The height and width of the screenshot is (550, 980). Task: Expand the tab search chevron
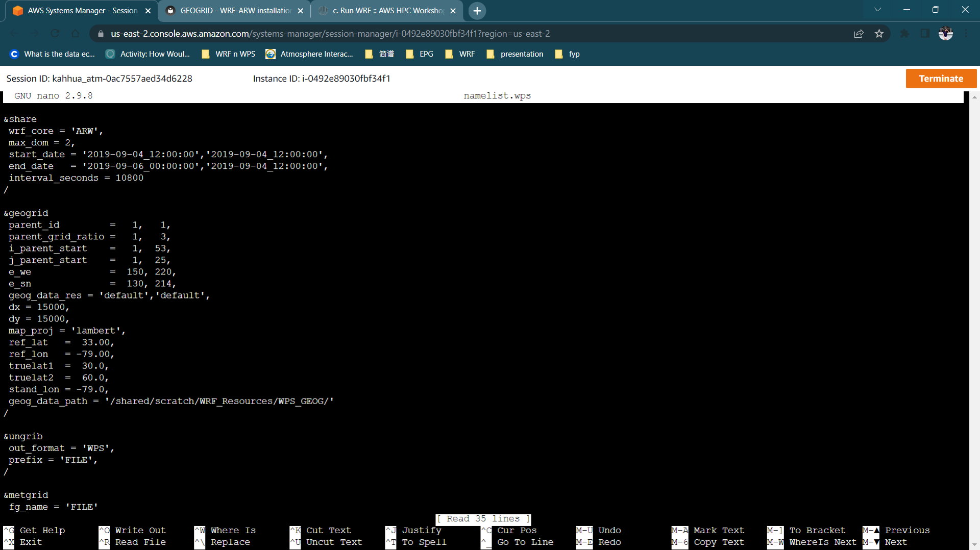click(x=877, y=10)
